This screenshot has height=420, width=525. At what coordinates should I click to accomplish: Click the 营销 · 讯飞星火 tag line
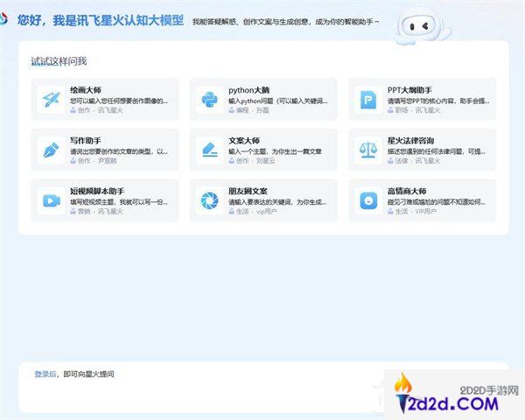(x=96, y=211)
